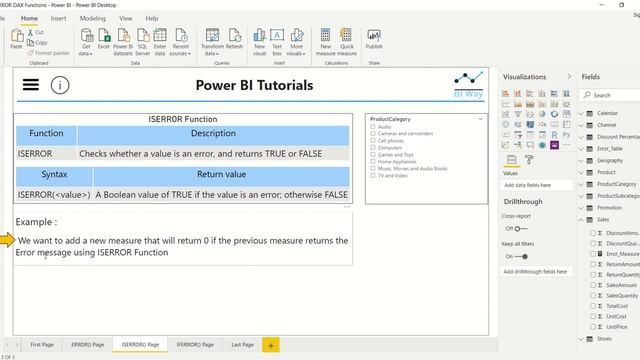
Task: Pick the R script visual
Action: click(554, 135)
